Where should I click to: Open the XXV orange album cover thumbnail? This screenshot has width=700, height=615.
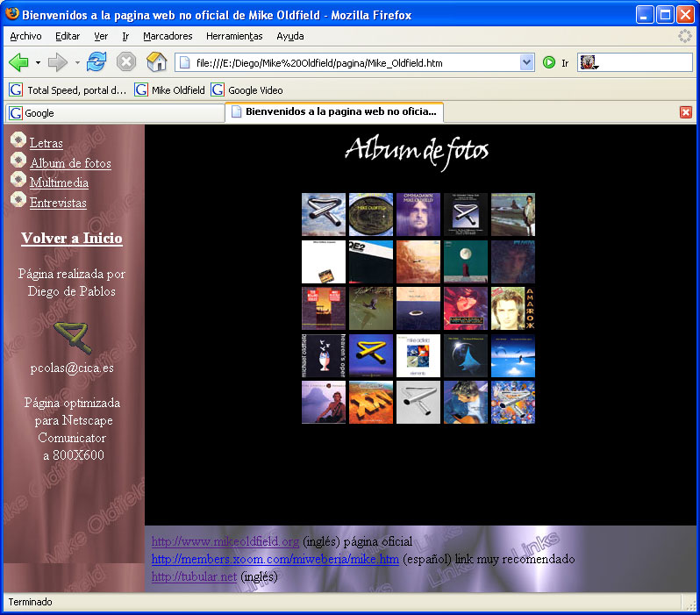tap(371, 403)
